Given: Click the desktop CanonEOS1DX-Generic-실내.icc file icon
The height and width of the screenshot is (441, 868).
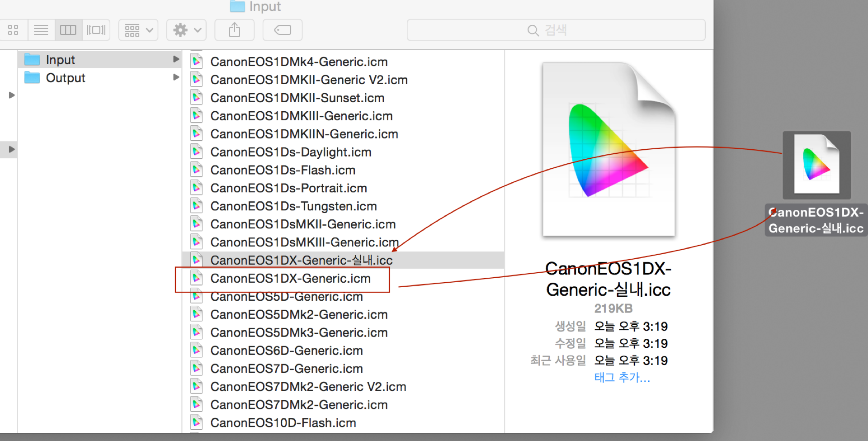Looking at the screenshot, I should [x=816, y=165].
